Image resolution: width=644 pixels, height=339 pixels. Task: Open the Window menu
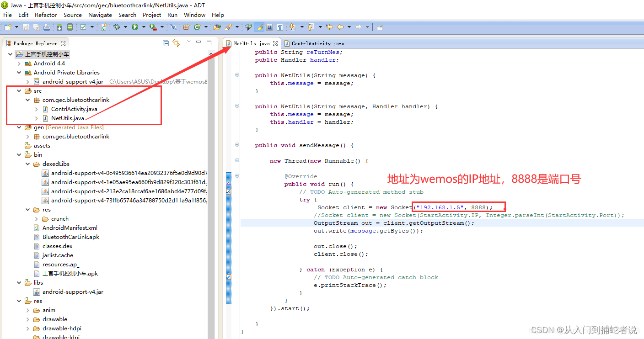click(x=194, y=15)
